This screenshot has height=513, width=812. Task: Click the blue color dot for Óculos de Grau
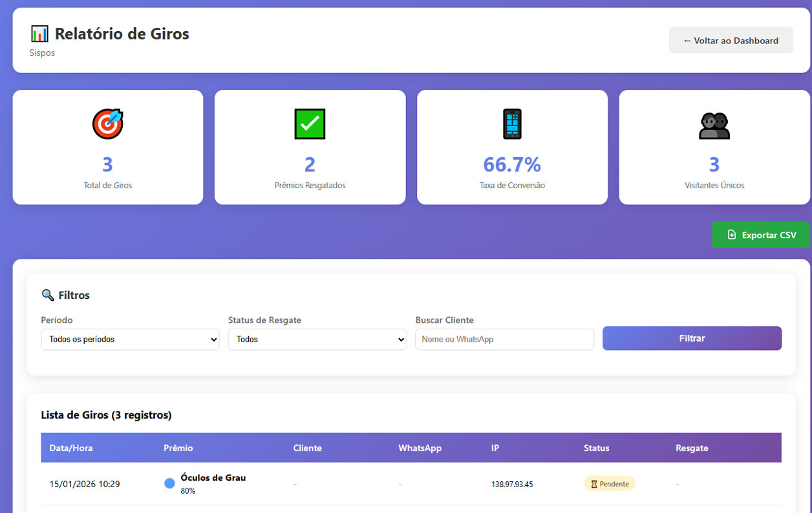[x=169, y=483]
